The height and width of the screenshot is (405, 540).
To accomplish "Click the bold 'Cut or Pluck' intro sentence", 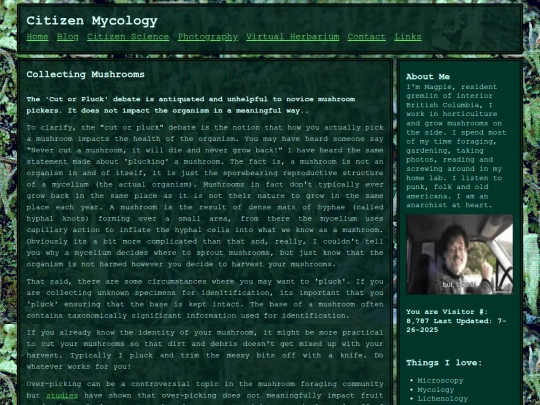I will (191, 105).
